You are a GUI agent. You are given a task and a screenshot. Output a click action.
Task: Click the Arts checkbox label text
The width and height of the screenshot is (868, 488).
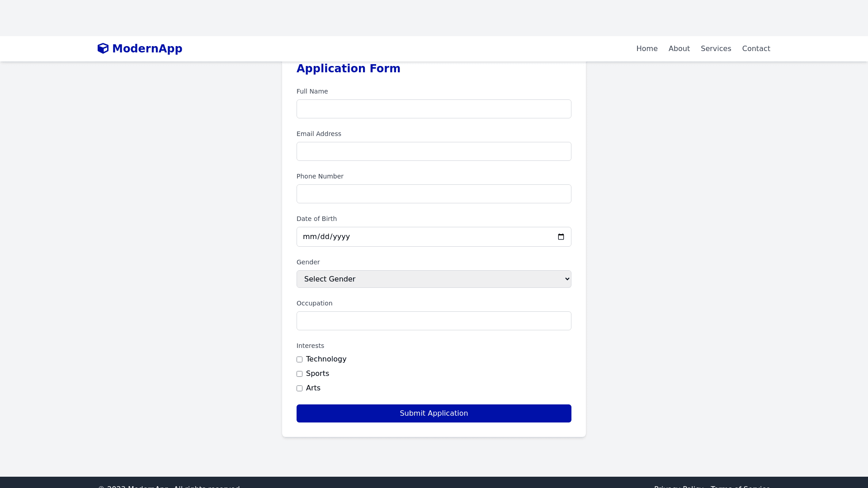[313, 388]
